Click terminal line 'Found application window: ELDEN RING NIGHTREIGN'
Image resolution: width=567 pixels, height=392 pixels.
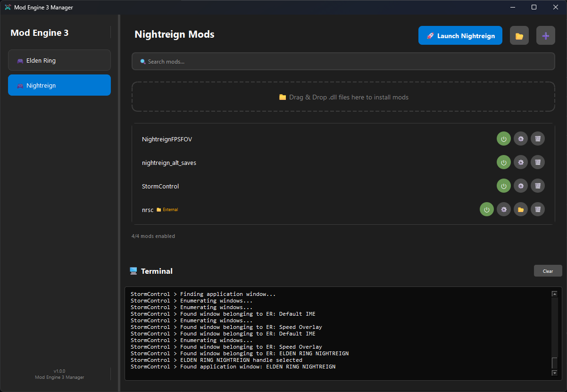pyautogui.click(x=233, y=367)
